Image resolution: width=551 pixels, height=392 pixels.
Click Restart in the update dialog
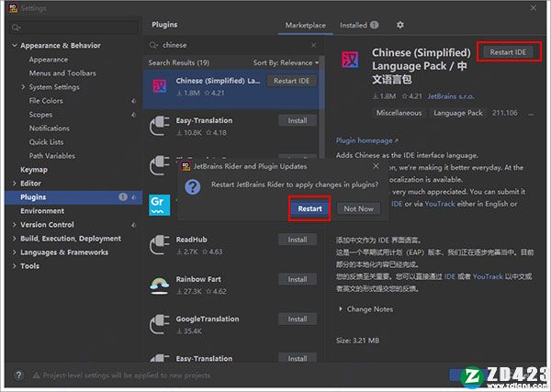click(309, 208)
